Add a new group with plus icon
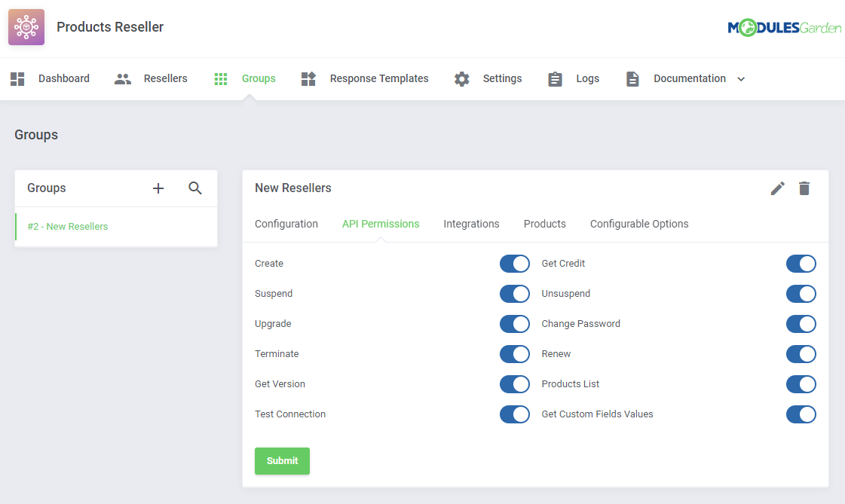This screenshot has height=504, width=845. pyautogui.click(x=158, y=188)
